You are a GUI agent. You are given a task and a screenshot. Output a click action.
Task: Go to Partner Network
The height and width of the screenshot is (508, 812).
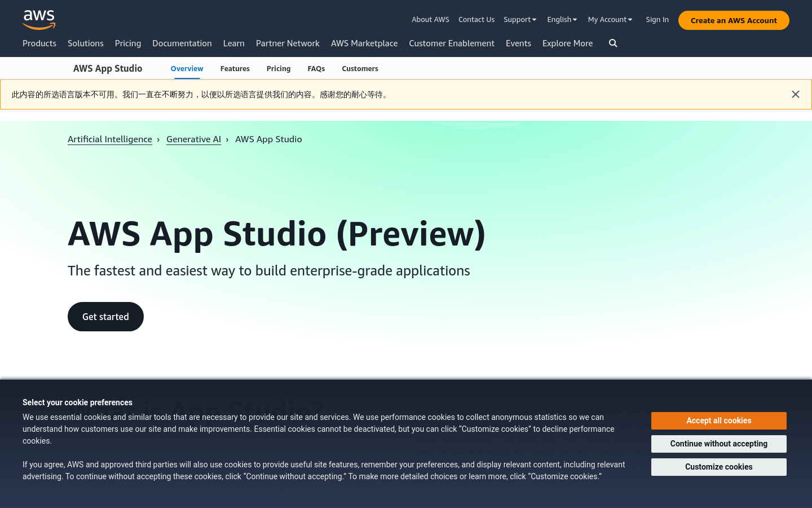(288, 43)
